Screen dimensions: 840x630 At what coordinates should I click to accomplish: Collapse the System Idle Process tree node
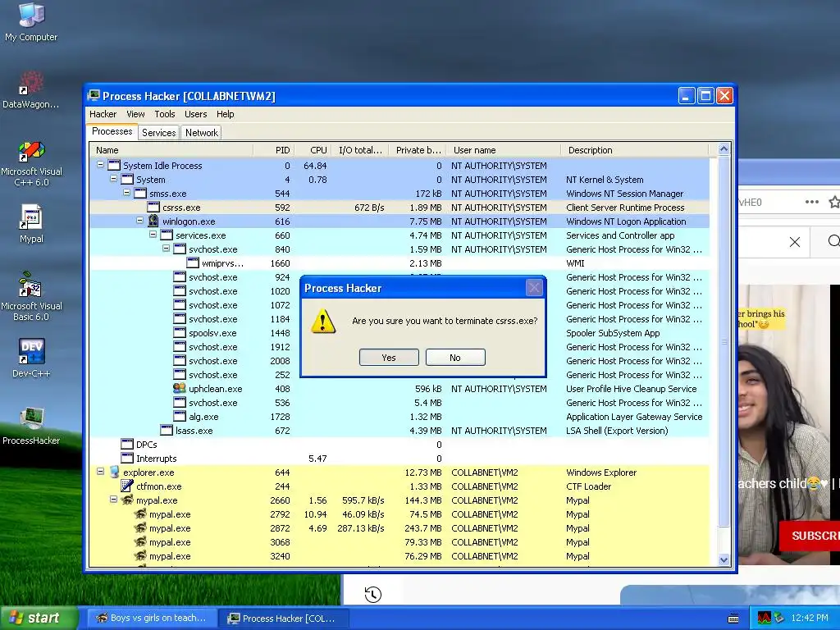click(x=100, y=165)
